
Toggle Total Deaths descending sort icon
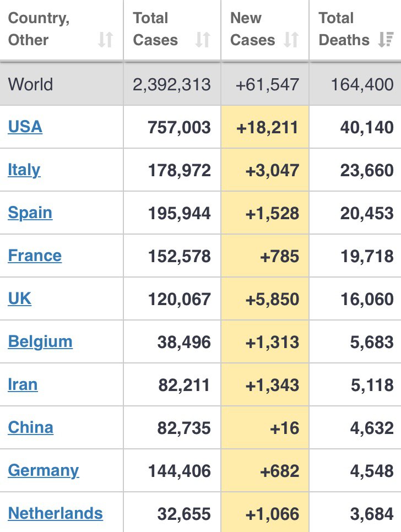click(386, 39)
